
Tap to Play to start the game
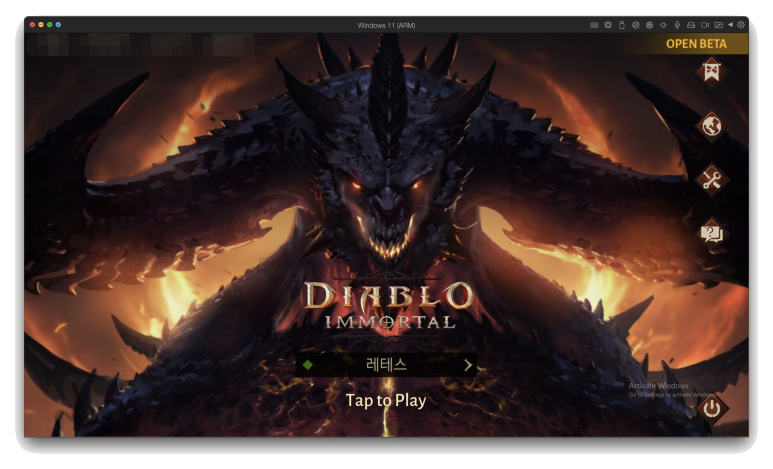point(386,400)
